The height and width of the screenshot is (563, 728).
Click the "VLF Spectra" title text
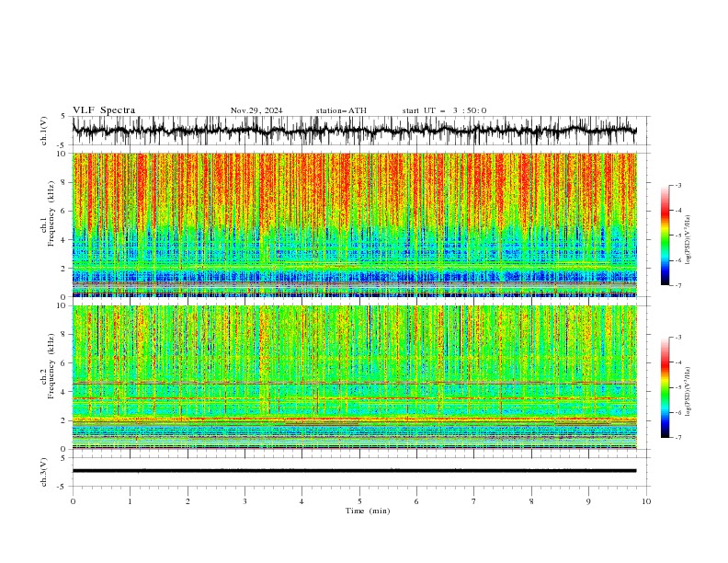104,110
